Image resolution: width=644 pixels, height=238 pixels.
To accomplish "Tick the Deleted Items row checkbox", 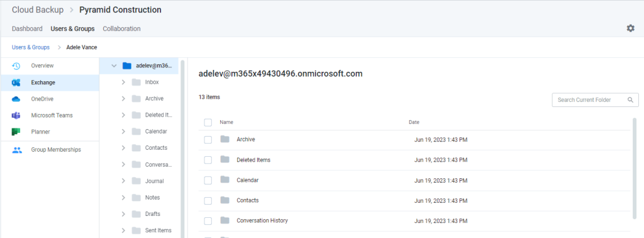I will pyautogui.click(x=208, y=160).
